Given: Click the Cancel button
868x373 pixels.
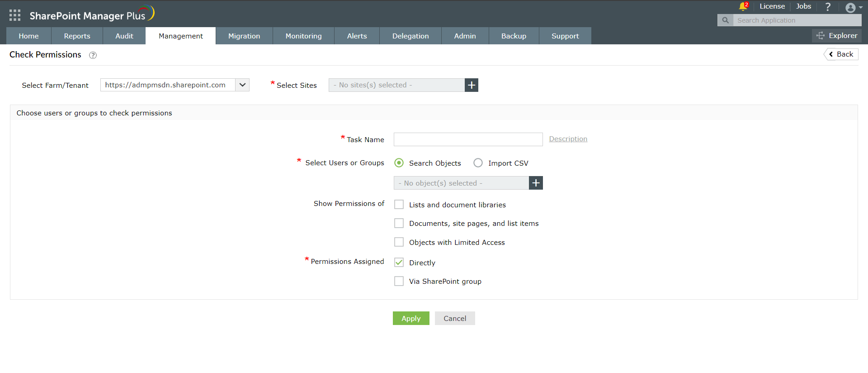Looking at the screenshot, I should click(x=455, y=318).
